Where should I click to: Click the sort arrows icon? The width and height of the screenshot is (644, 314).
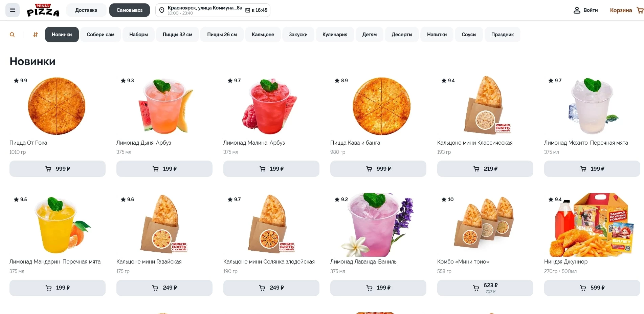[36, 35]
